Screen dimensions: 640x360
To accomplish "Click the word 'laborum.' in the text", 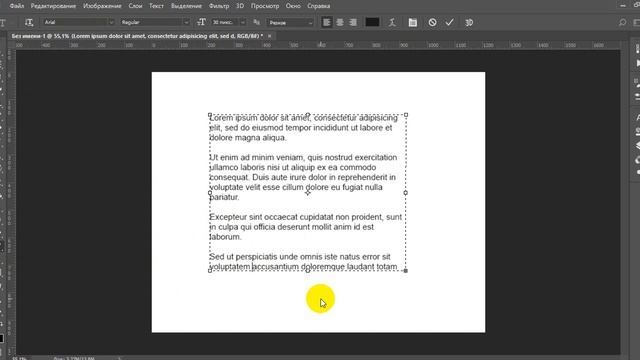I will pos(225,237).
